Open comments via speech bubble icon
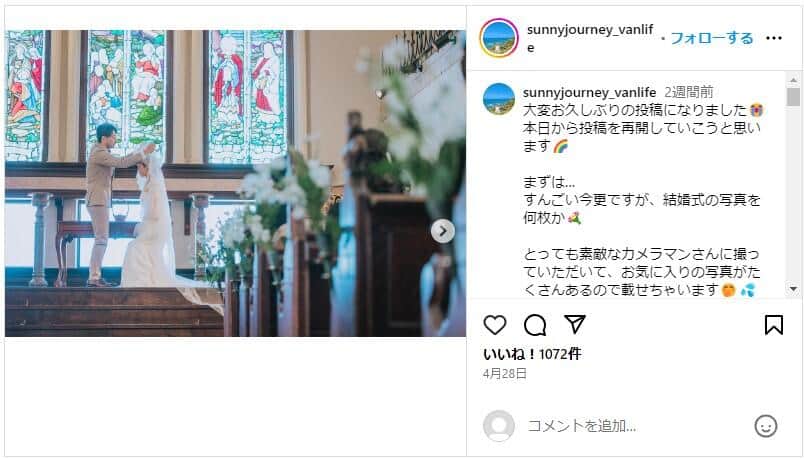The image size is (804, 459). pyautogui.click(x=535, y=325)
